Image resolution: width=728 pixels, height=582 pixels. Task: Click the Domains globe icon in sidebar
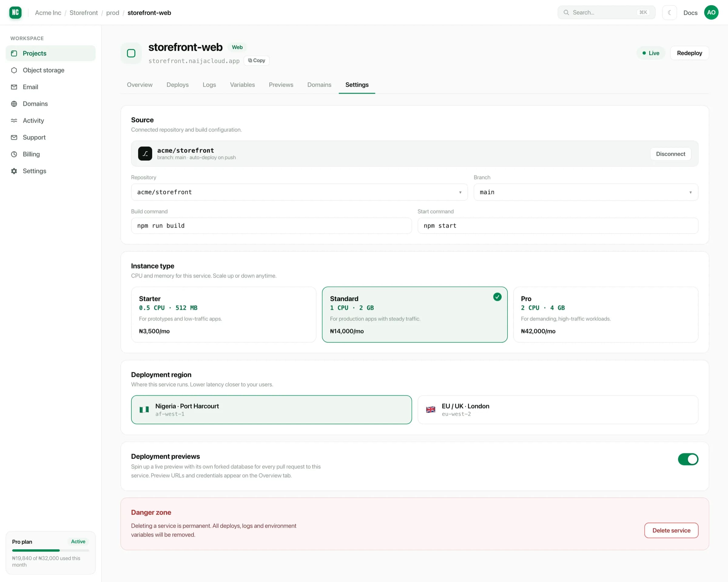[x=14, y=104]
